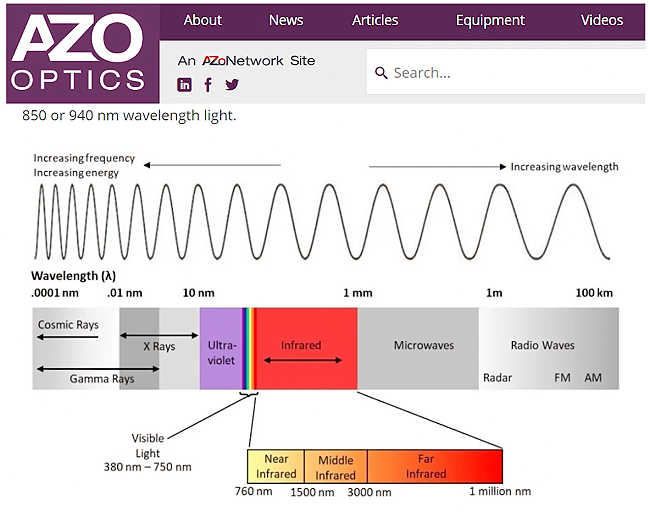Click the Far Infrared gradient box

[x=434, y=467]
